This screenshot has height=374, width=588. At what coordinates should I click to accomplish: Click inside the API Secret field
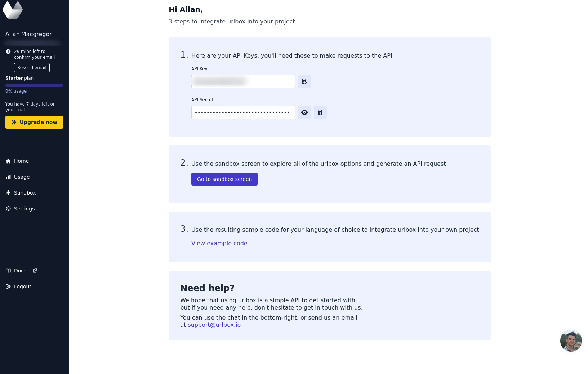click(x=243, y=112)
